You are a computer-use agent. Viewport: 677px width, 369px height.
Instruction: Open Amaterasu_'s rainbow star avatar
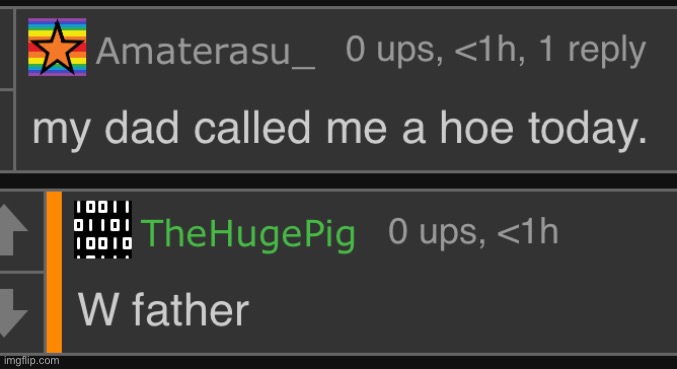57,47
